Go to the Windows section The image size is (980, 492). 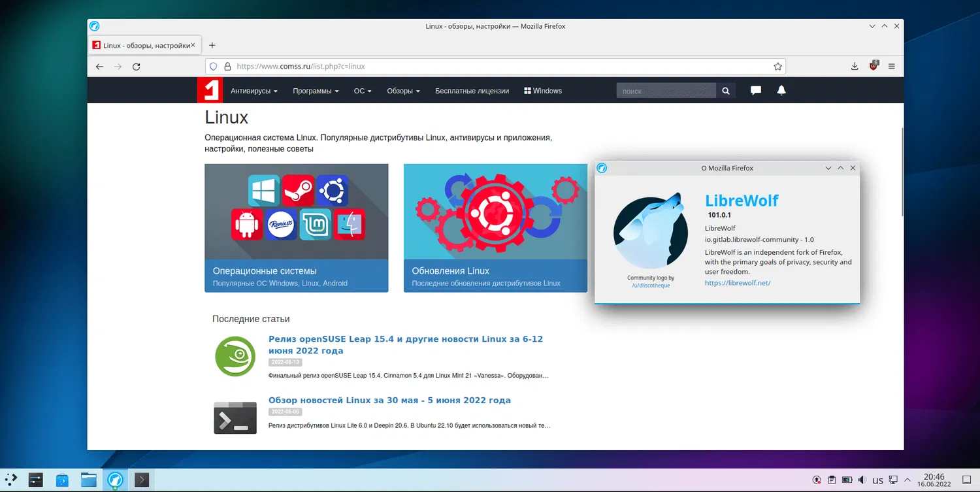coord(543,91)
